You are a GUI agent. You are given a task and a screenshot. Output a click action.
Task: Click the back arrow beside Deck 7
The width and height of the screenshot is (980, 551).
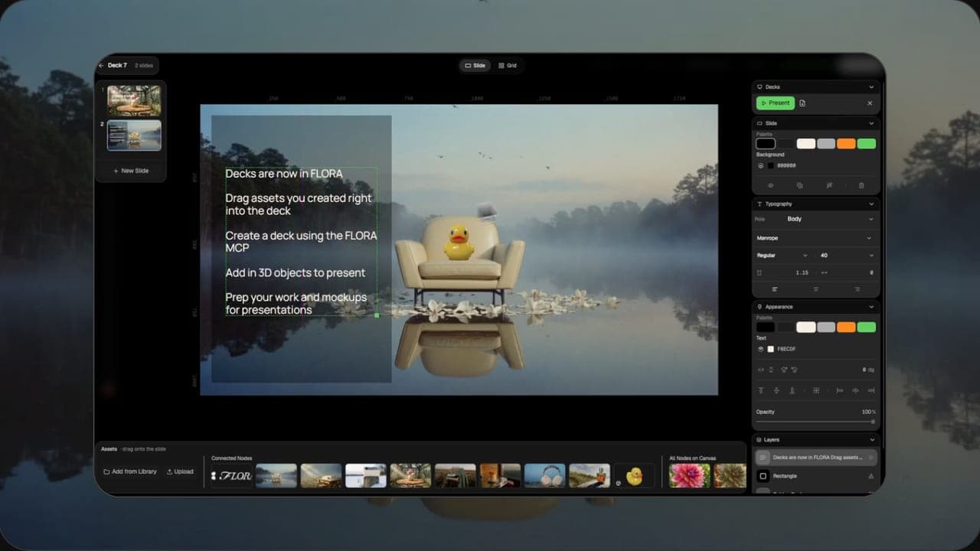102,66
